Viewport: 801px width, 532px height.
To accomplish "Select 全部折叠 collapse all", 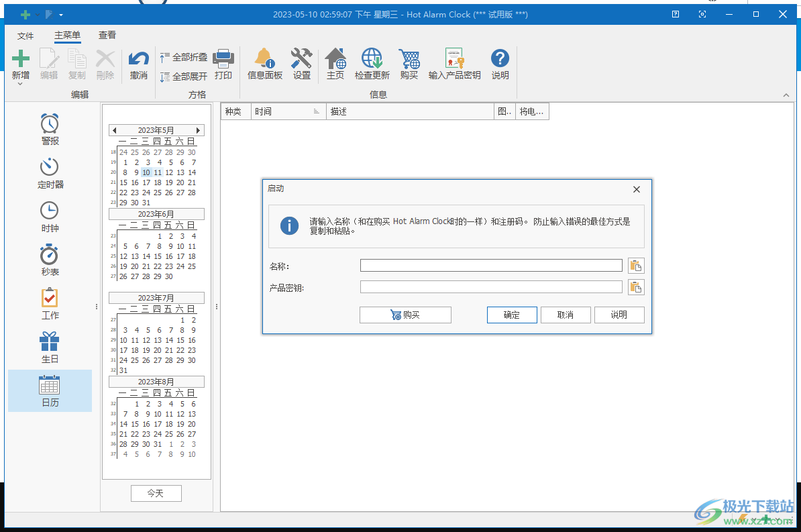I will tap(184, 57).
